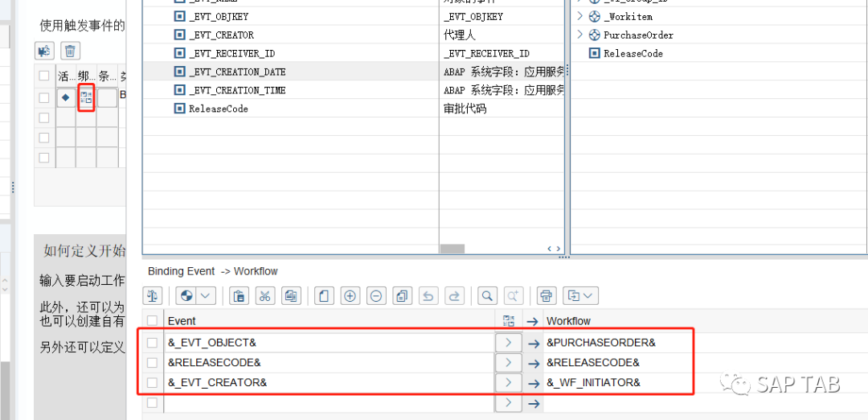868x420 pixels.
Task: Open dropdown arrow next to pie-chart icon
Action: (x=206, y=296)
